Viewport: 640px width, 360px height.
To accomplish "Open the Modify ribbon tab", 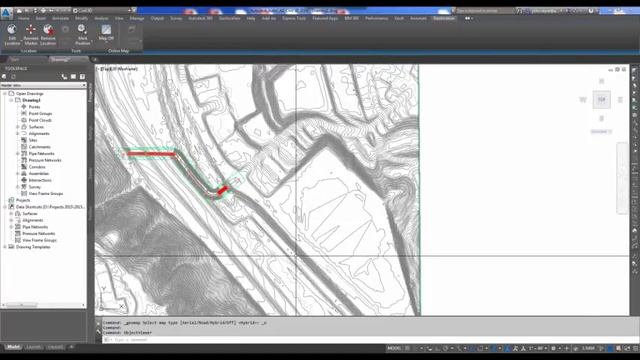I will [x=81, y=18].
